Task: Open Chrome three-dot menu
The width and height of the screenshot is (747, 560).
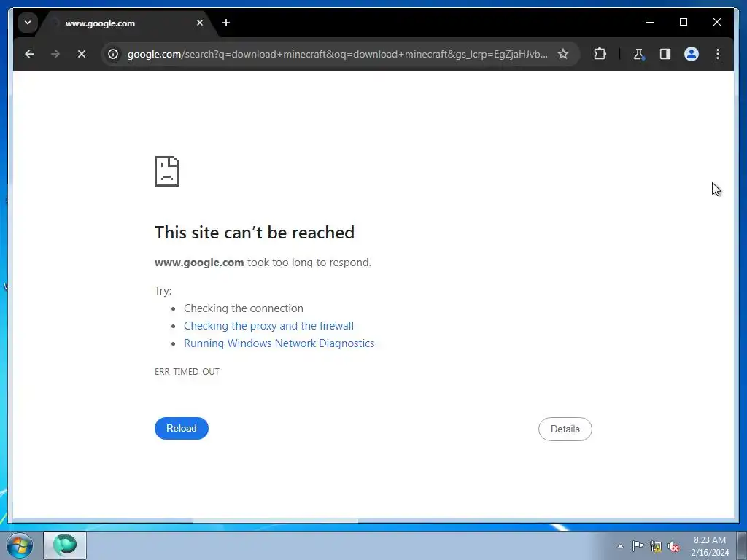Action: point(718,54)
